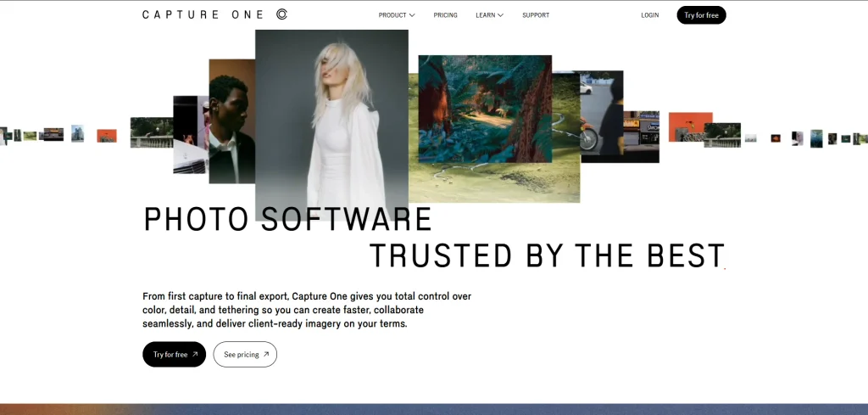Click the CAPTURE ONE wordmark
This screenshot has height=415, width=868.
tap(203, 14)
